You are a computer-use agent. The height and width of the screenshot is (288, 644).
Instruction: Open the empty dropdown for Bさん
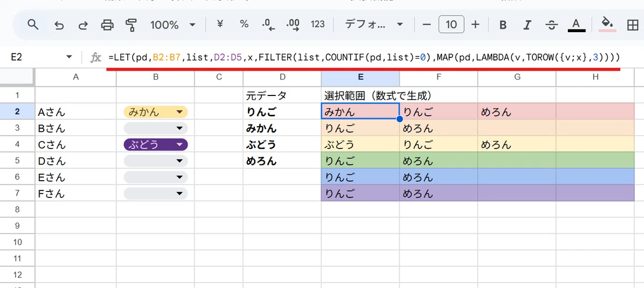pyautogui.click(x=156, y=128)
